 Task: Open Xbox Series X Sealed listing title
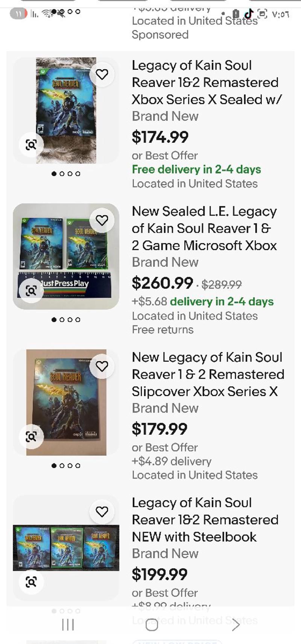207,82
